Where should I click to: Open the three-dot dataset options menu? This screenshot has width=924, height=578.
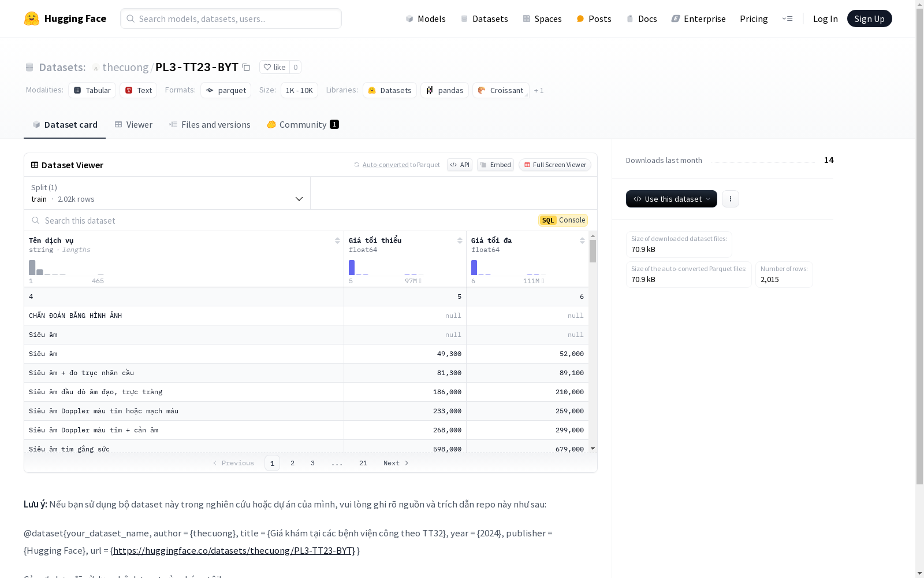point(731,199)
